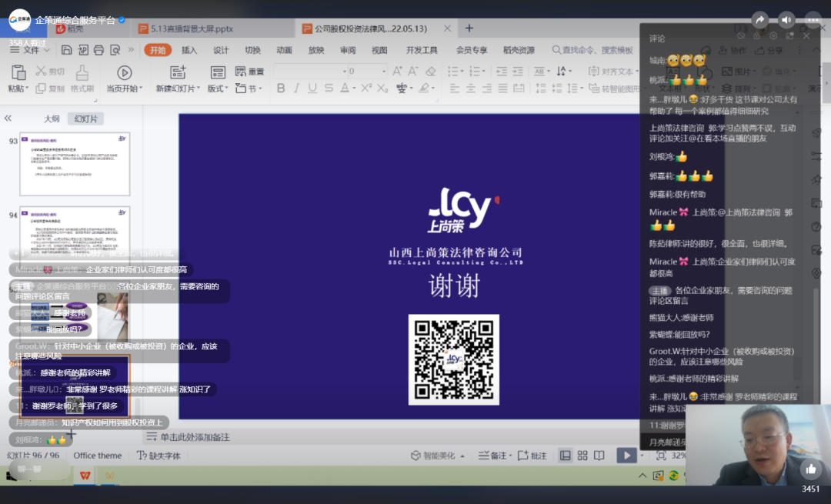Screen dimensions: 831x504
Task: Play slideshow from status bar play button
Action: [626, 456]
